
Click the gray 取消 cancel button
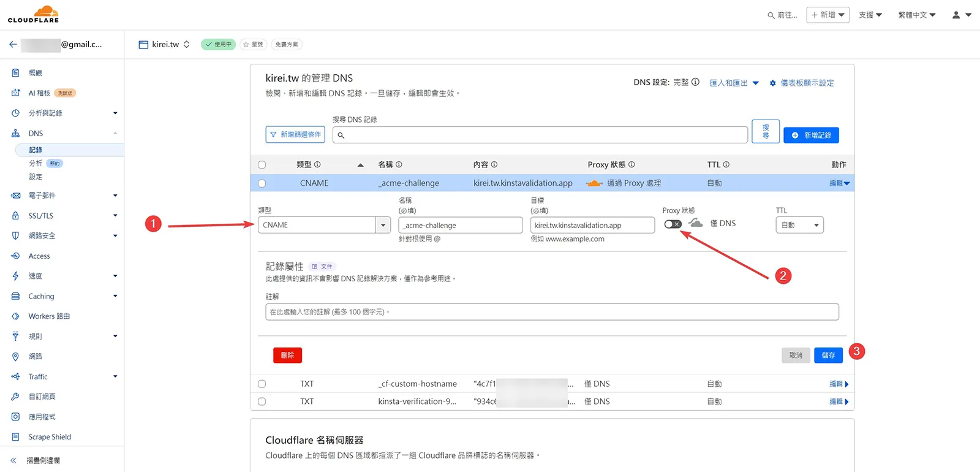[x=796, y=356]
